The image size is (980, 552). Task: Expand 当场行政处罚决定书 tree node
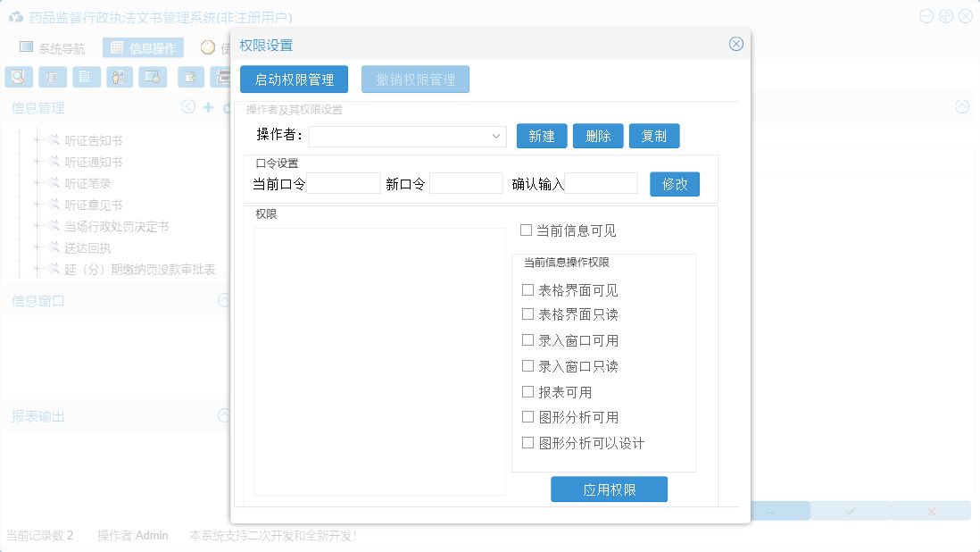pyautogui.click(x=37, y=226)
